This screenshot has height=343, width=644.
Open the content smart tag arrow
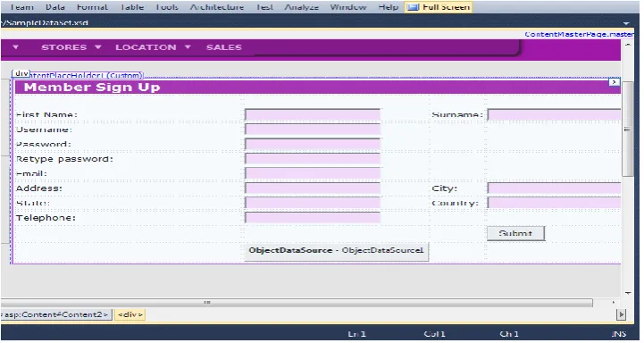[614, 82]
